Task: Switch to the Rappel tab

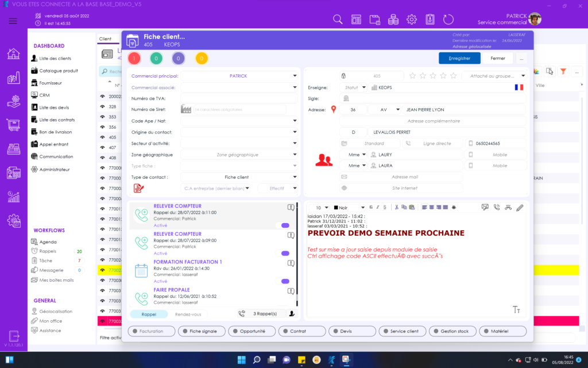Action: pyautogui.click(x=149, y=315)
